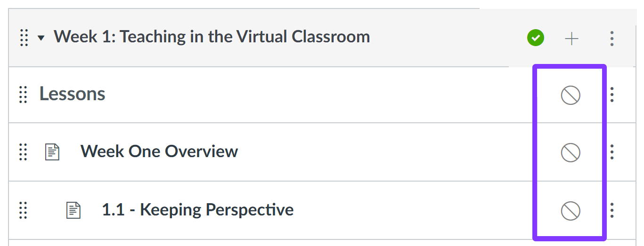This screenshot has width=644, height=246.
Task: Publish the Lessons text header
Action: [x=571, y=95]
